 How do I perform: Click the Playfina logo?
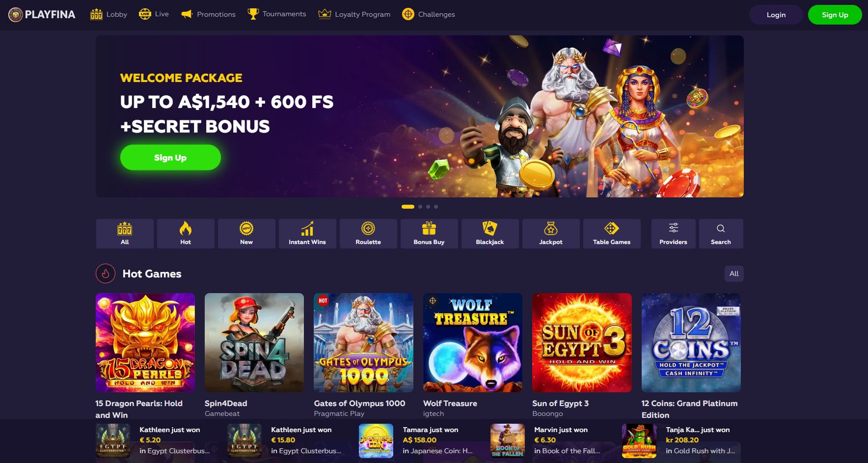pos(42,15)
